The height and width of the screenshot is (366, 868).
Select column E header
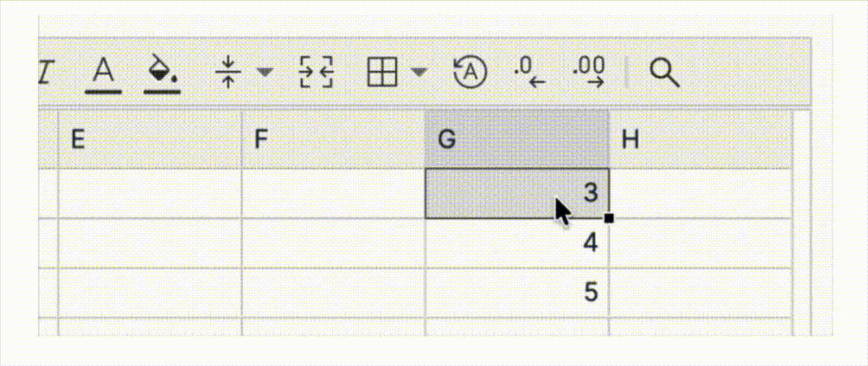pyautogui.click(x=150, y=140)
